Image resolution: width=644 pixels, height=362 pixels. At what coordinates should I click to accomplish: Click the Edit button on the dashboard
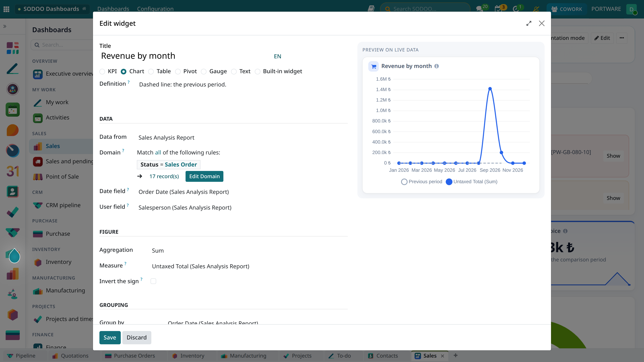click(602, 38)
